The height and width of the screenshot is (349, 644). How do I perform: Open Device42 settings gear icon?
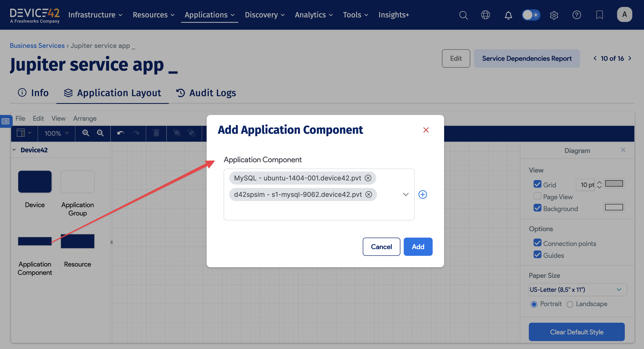coord(554,15)
